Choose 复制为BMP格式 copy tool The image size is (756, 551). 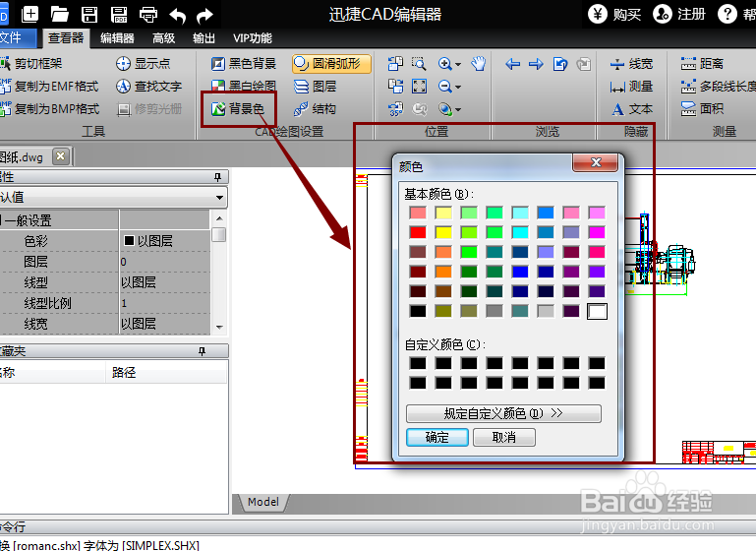click(50, 109)
